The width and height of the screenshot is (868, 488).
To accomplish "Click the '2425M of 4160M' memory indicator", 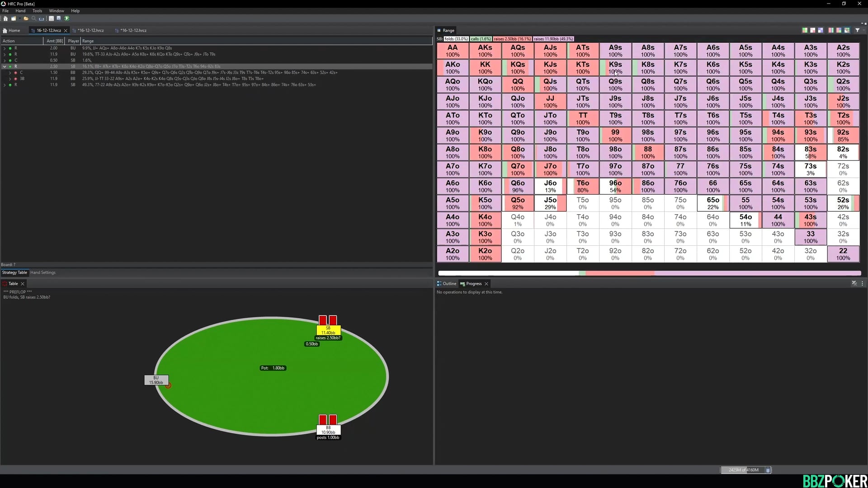I will [744, 470].
